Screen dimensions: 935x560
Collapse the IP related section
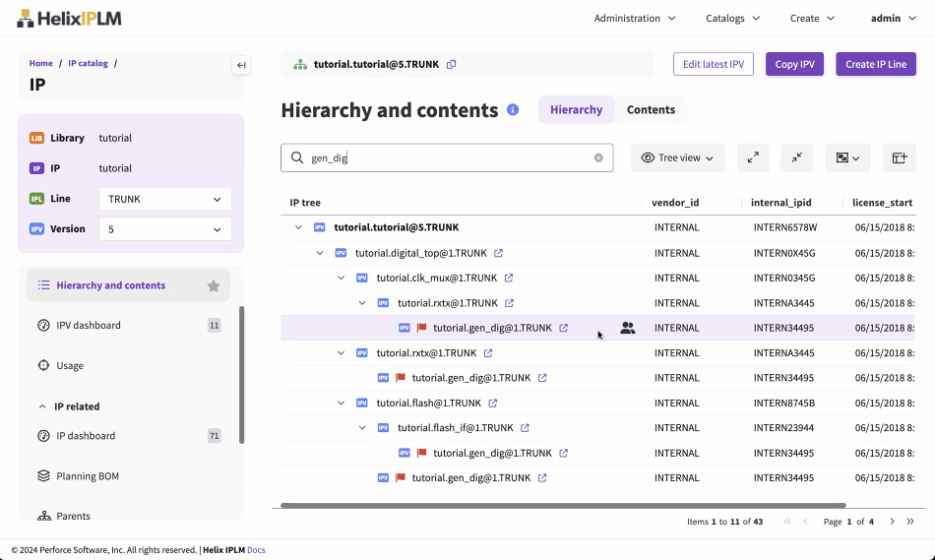point(42,406)
